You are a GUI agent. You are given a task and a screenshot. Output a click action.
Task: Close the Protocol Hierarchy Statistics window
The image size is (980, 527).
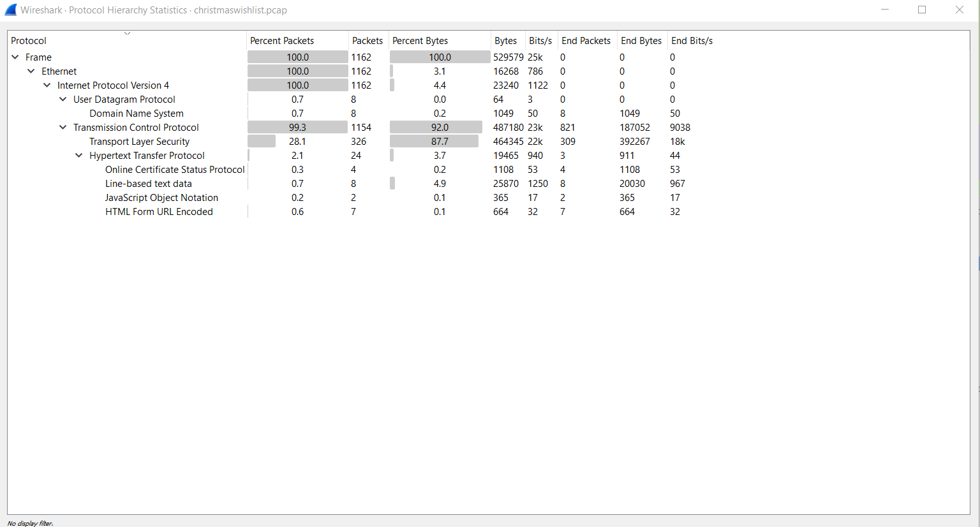[x=960, y=10]
